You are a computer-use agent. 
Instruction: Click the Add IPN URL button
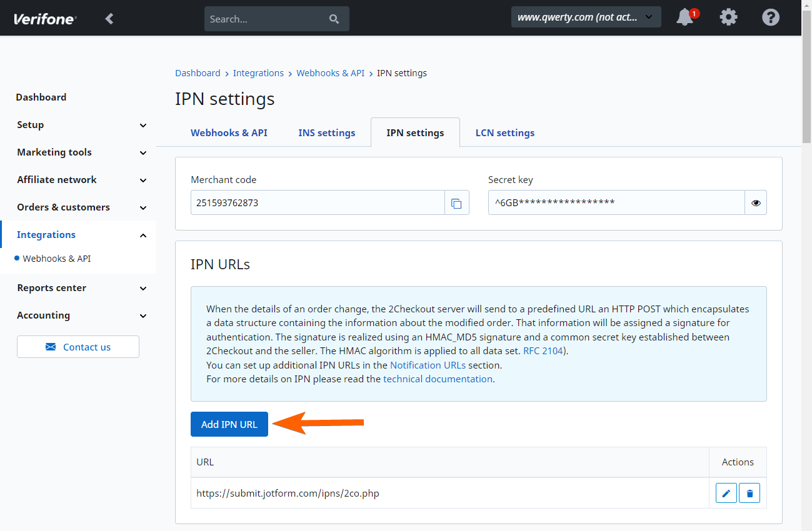[x=229, y=425]
